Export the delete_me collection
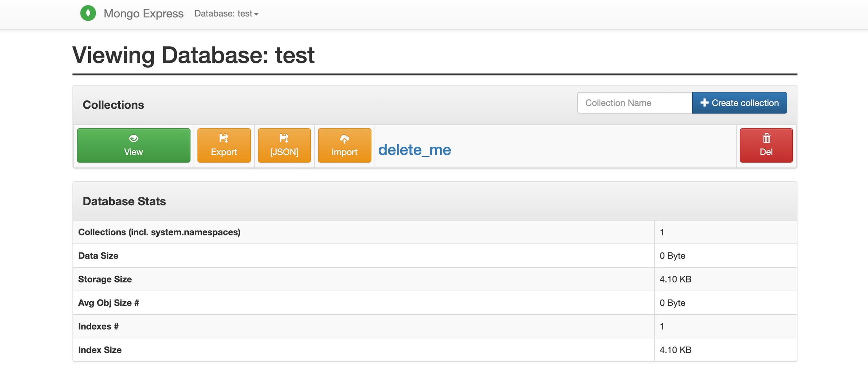 [224, 145]
